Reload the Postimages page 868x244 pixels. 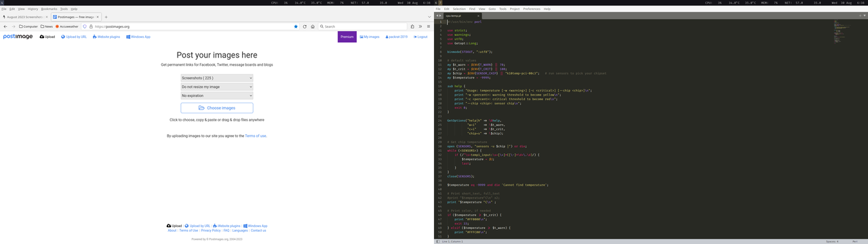(x=304, y=26)
